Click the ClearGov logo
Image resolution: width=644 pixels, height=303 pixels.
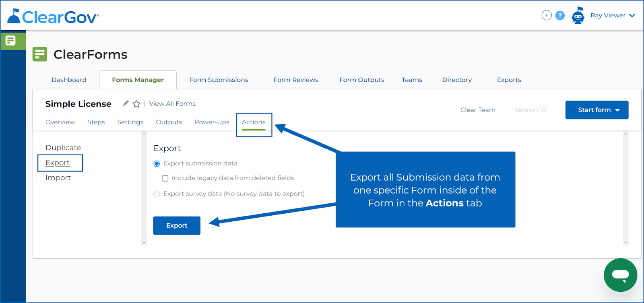(x=53, y=16)
